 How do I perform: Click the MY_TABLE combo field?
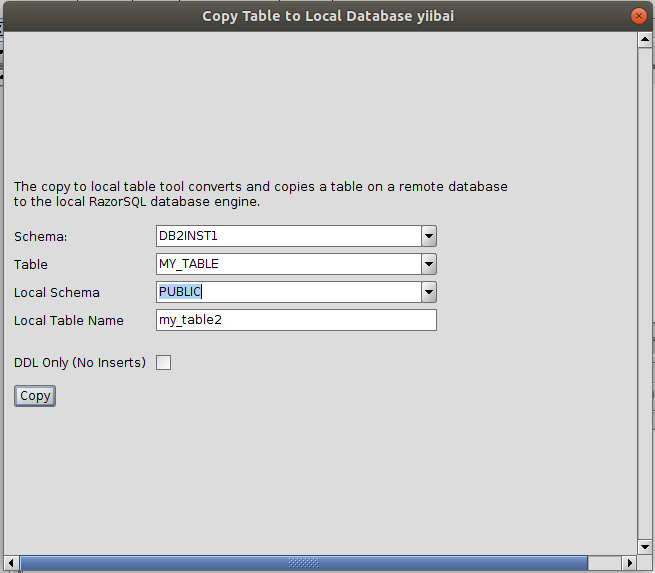pos(288,264)
